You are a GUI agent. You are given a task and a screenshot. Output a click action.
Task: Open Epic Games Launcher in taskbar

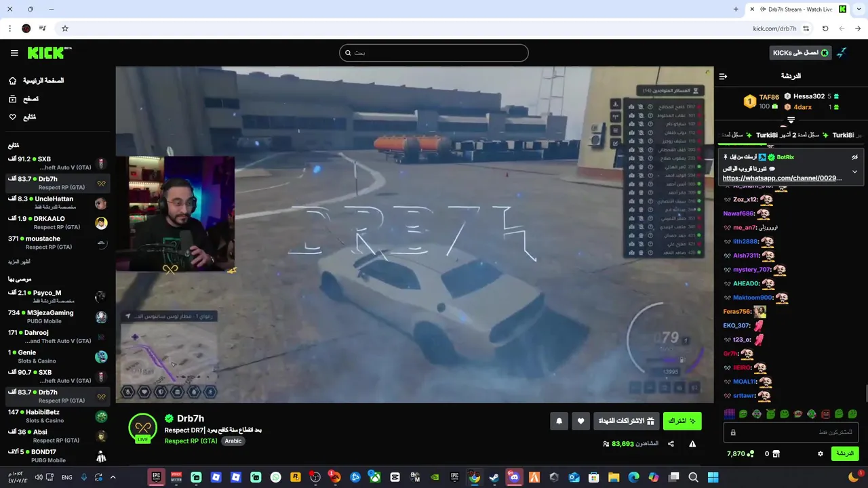[157, 477]
